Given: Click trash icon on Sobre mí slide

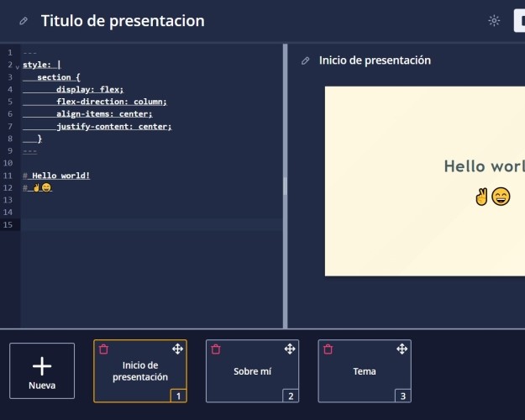Looking at the screenshot, I should 216,349.
